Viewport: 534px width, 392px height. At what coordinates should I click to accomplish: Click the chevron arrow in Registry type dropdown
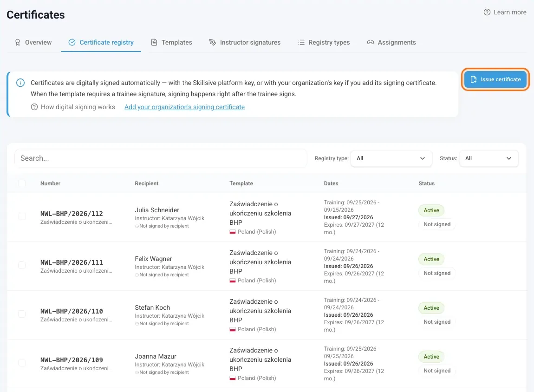[422, 158]
